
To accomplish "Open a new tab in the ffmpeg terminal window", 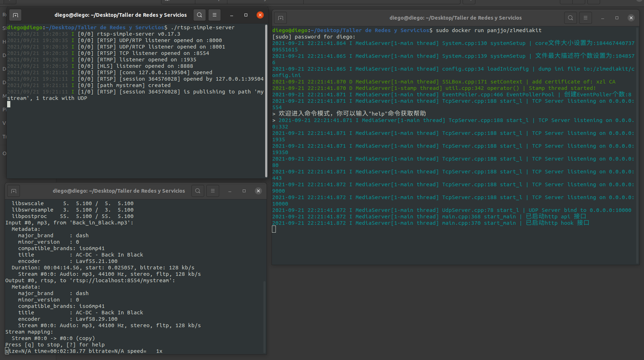I will coord(13,191).
